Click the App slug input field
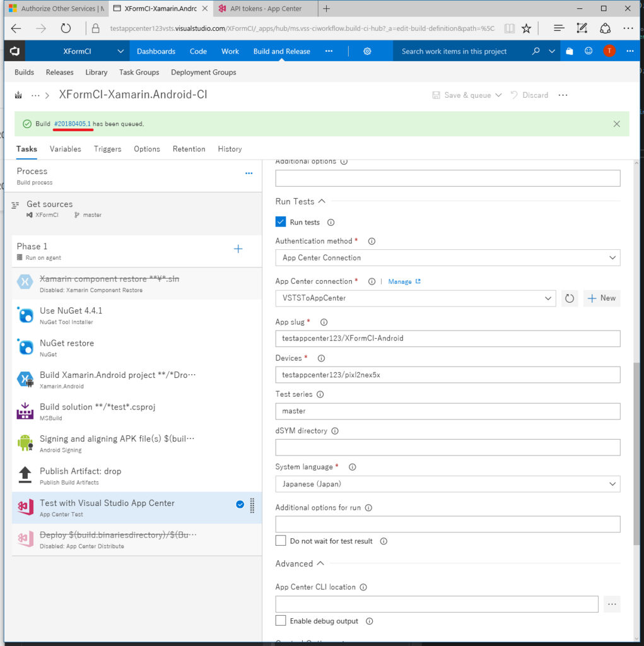The width and height of the screenshot is (644, 646). point(448,339)
